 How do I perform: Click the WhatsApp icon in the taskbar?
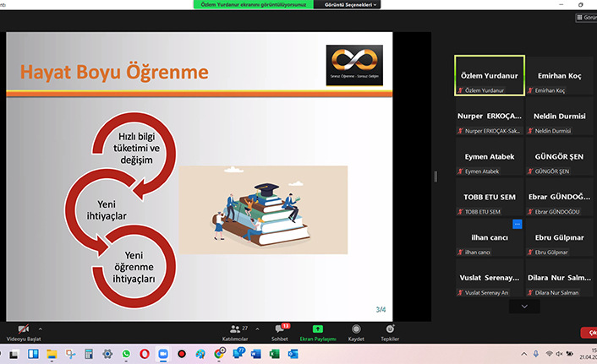coord(127,353)
